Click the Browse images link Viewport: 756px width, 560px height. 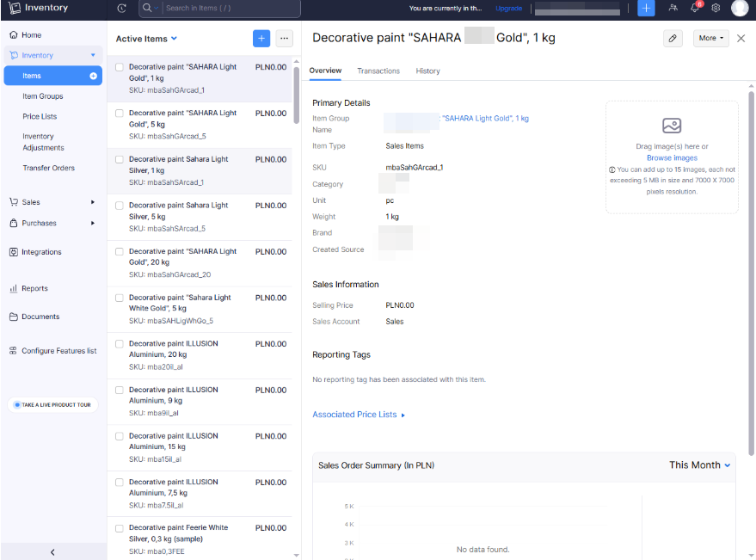(672, 158)
